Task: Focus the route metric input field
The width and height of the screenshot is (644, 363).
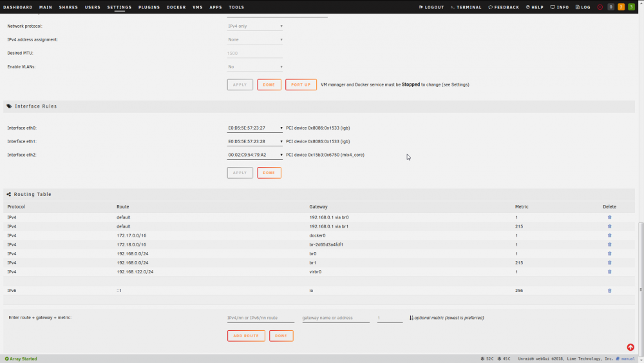Action: pos(390,318)
